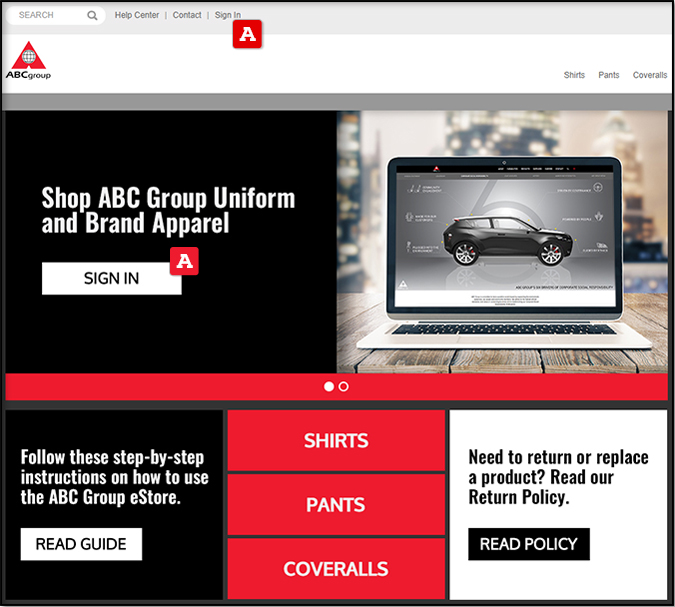
Task: Click the search magnifier icon
Action: pyautogui.click(x=92, y=15)
